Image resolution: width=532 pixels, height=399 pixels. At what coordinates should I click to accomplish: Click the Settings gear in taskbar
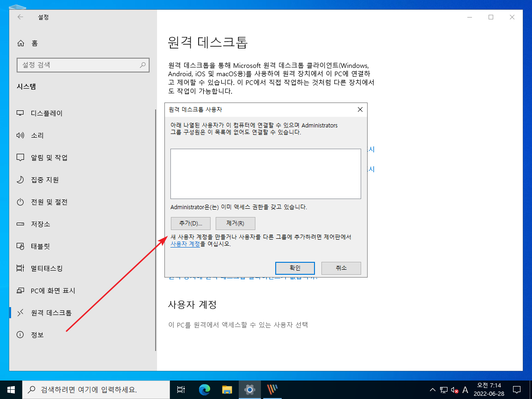coord(250,389)
